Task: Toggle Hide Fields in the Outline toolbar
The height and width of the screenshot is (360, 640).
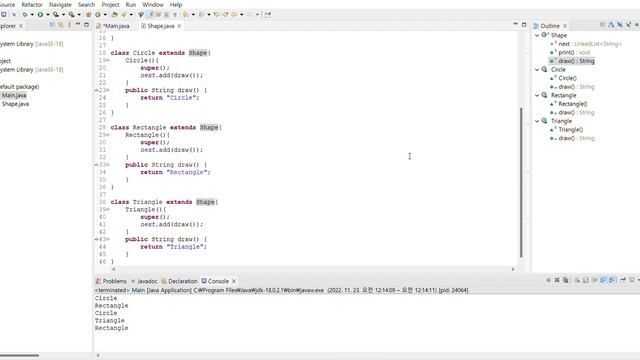Action: 620,25
